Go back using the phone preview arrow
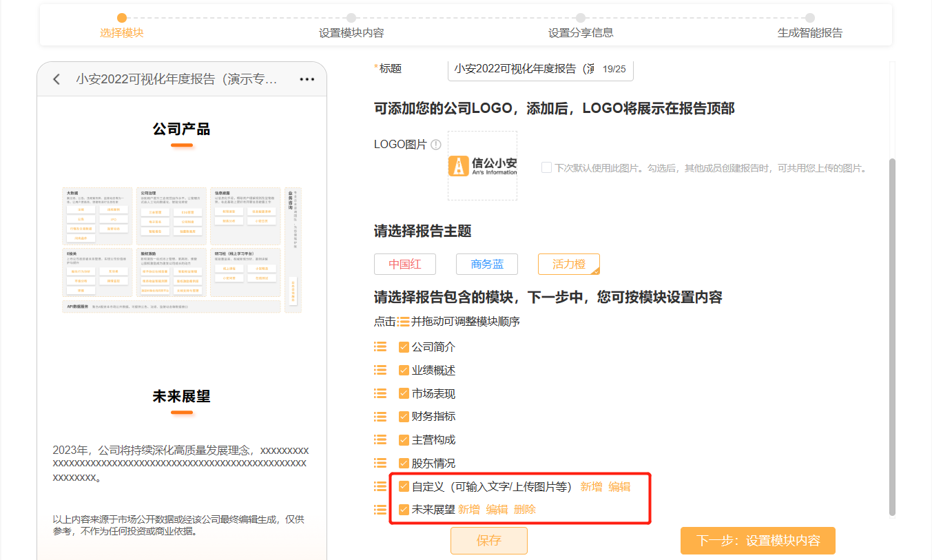Image resolution: width=932 pixels, height=560 pixels. [56, 79]
